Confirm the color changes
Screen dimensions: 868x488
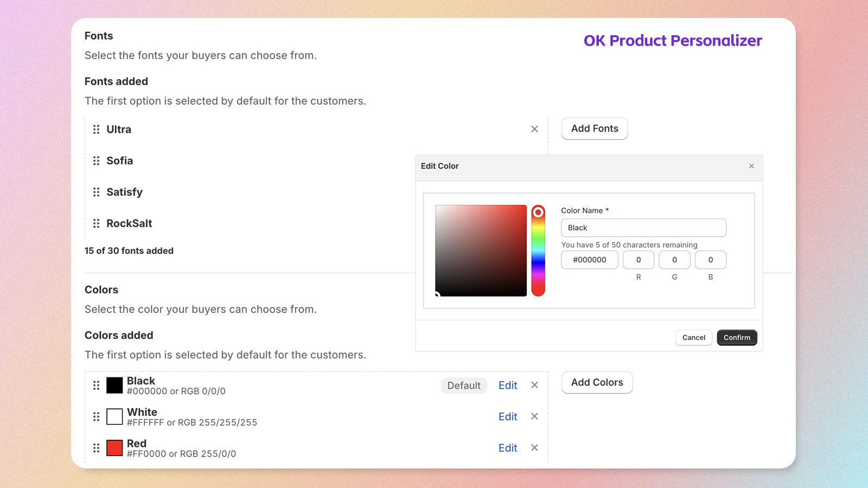click(737, 337)
